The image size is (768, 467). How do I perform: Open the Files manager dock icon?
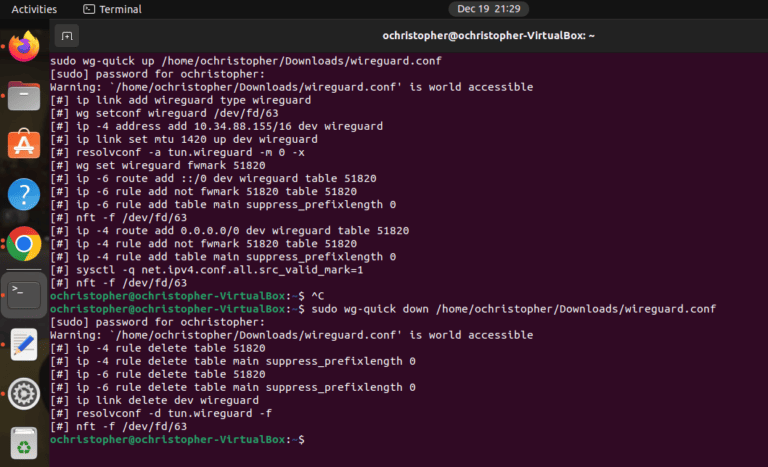24,96
